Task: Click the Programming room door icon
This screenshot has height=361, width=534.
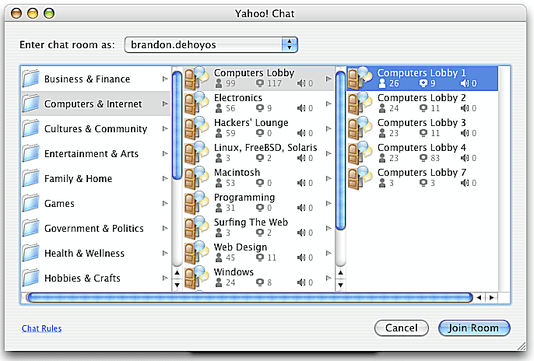Action: coord(197,203)
